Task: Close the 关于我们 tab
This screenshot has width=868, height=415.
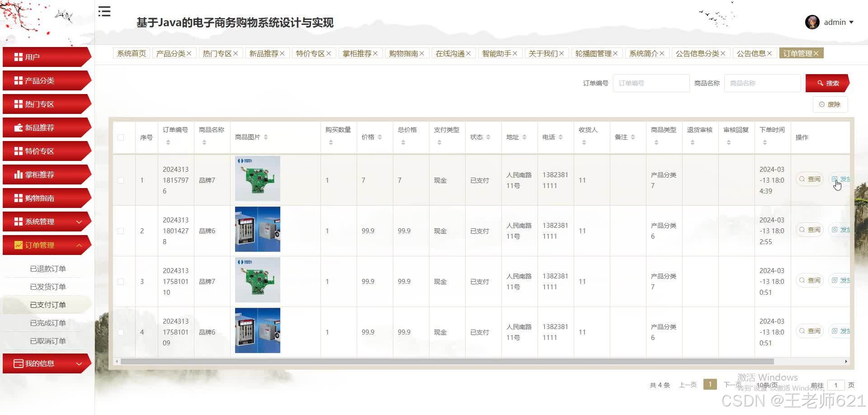Action: point(561,53)
